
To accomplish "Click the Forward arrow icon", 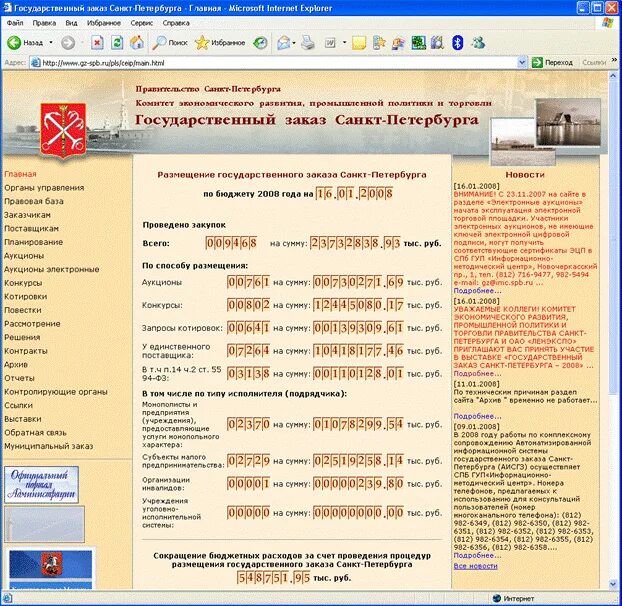I will [68, 42].
